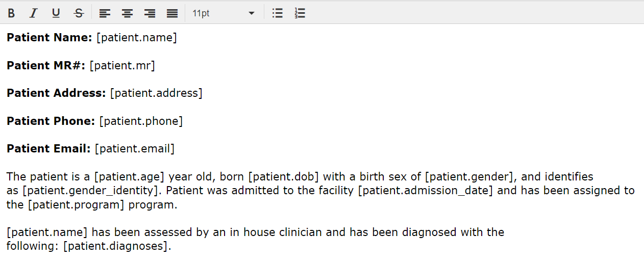
Task: Insert a bulleted list
Action: [x=277, y=13]
